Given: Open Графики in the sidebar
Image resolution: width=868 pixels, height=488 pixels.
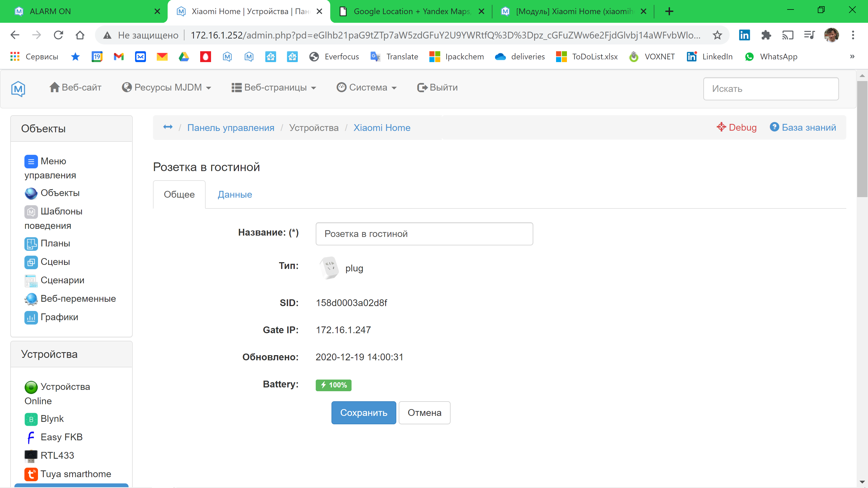Looking at the screenshot, I should pos(59,317).
